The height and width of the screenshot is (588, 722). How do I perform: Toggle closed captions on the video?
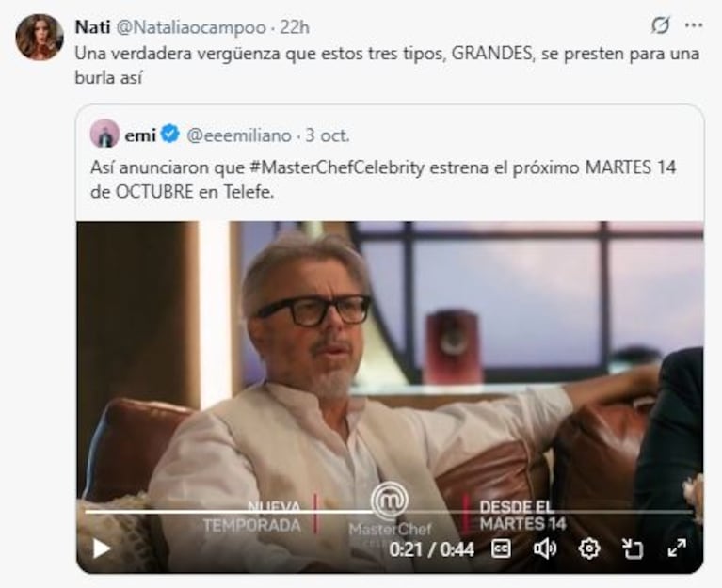pyautogui.click(x=503, y=548)
